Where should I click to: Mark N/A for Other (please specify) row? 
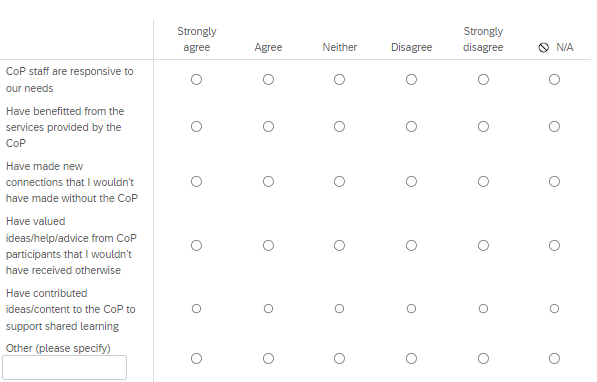(554, 358)
